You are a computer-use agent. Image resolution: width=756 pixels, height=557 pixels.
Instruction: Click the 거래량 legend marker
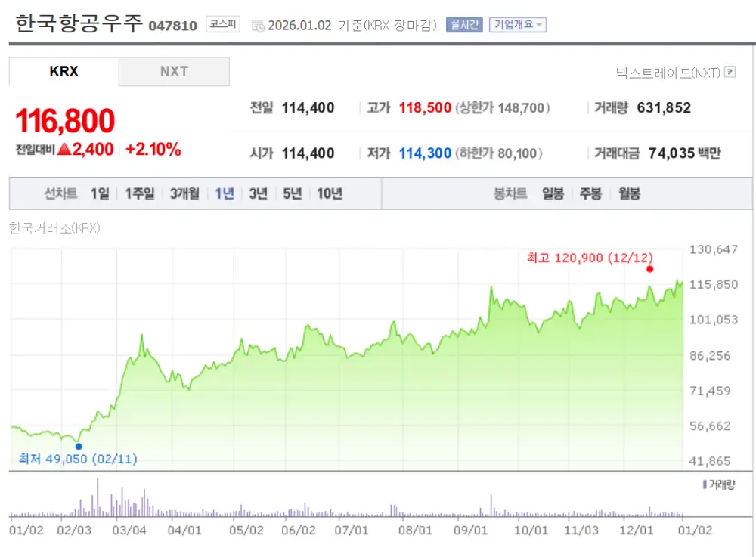coord(705,484)
